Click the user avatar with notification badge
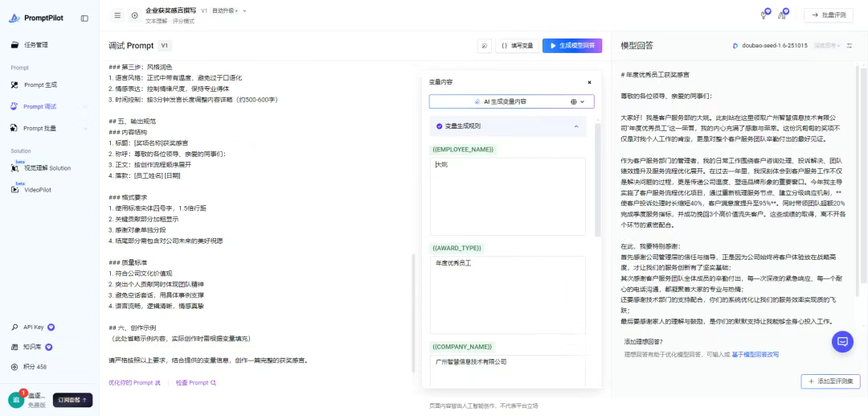The height and width of the screenshot is (416, 868). 16,399
